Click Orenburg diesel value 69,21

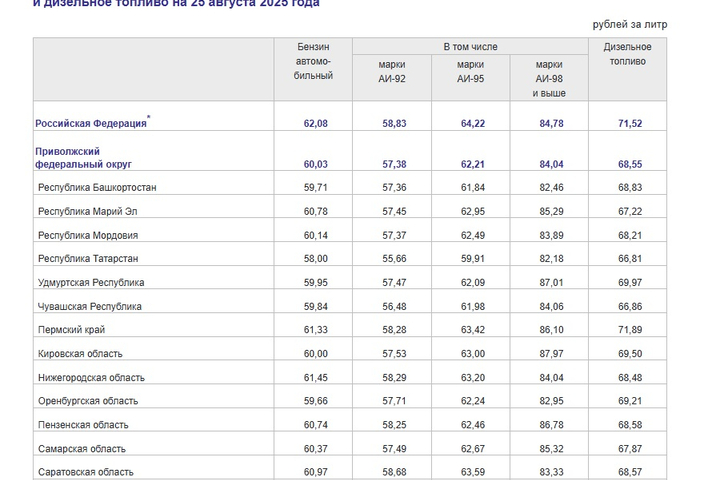pos(630,401)
